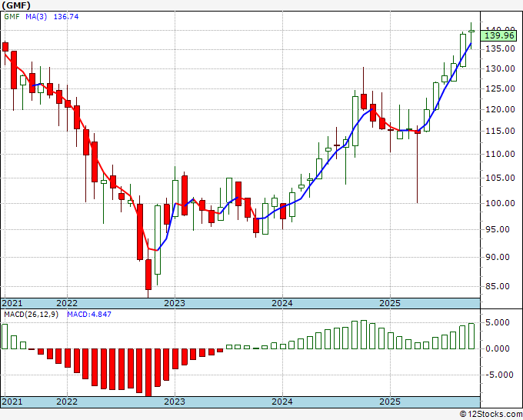The width and height of the screenshot is (523, 420).
Task: Click the MA(3) indicator label
Action: [x=36, y=17]
